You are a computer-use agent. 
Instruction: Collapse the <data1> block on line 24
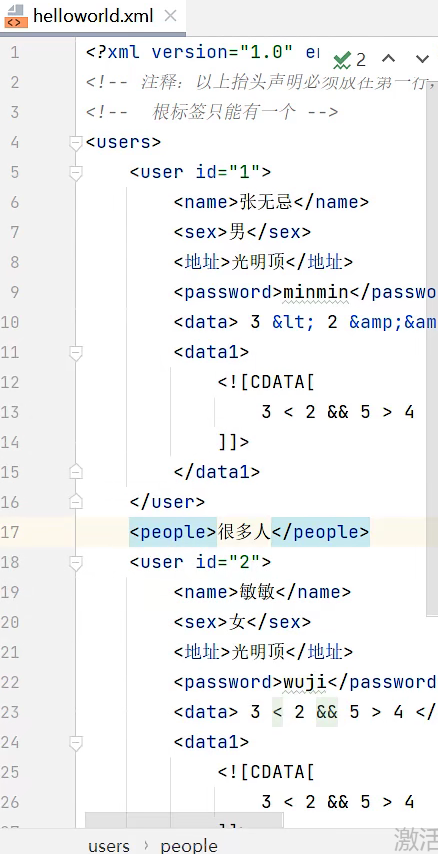tap(76, 742)
